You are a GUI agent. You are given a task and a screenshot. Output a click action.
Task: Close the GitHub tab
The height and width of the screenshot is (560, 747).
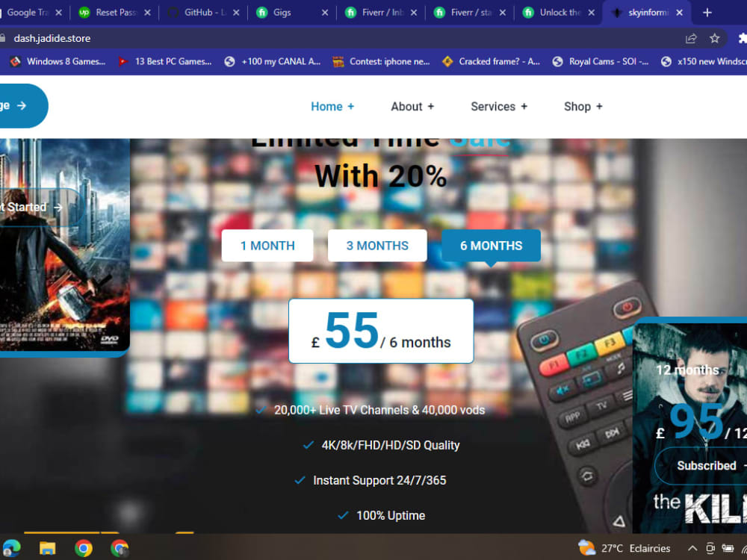(236, 13)
